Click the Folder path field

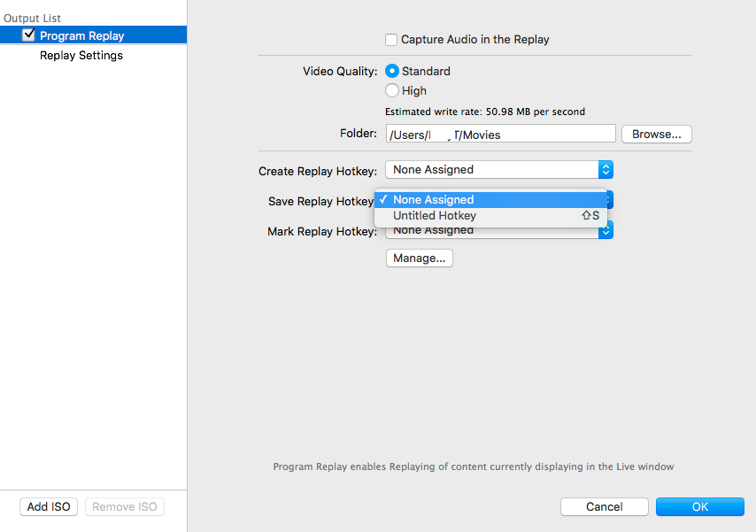tap(500, 134)
